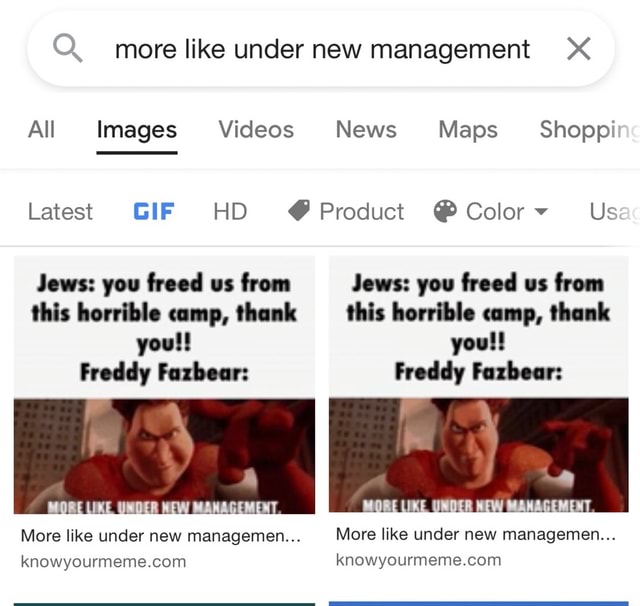Expand the Color dropdown arrow
The image size is (640, 606).
tap(541, 211)
